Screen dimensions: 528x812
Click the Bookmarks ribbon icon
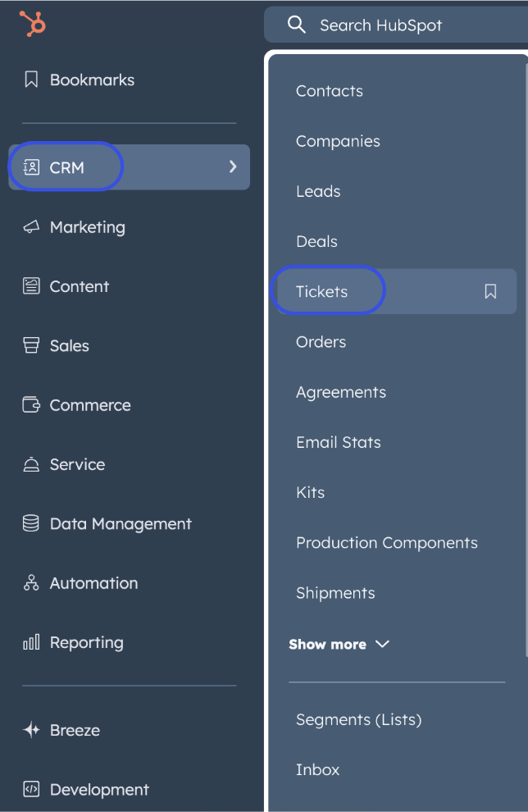[x=31, y=80]
